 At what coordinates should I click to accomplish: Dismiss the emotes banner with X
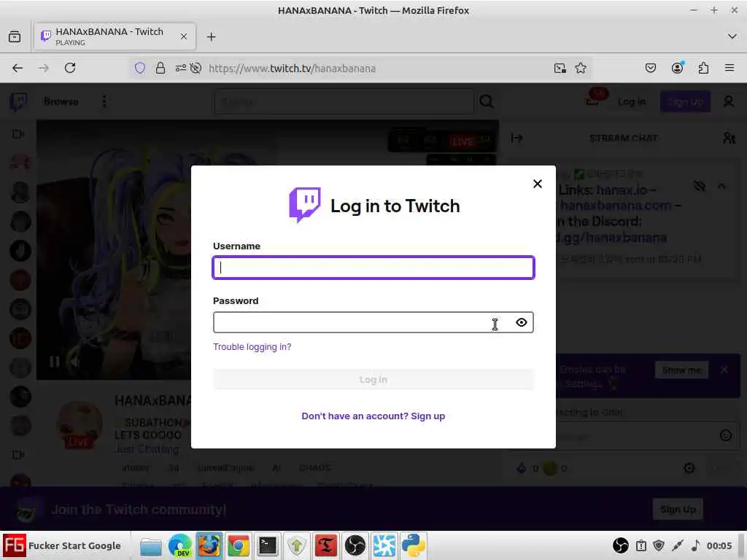724,370
